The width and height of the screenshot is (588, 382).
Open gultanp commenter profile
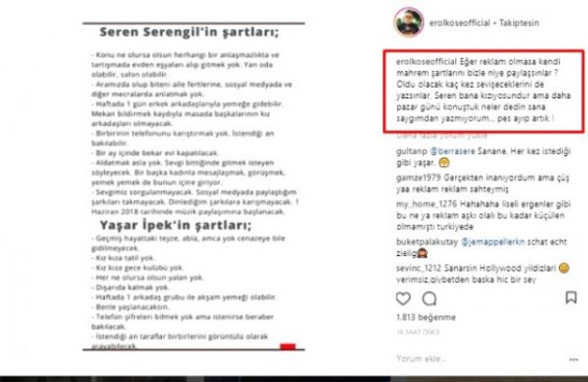[411, 152]
